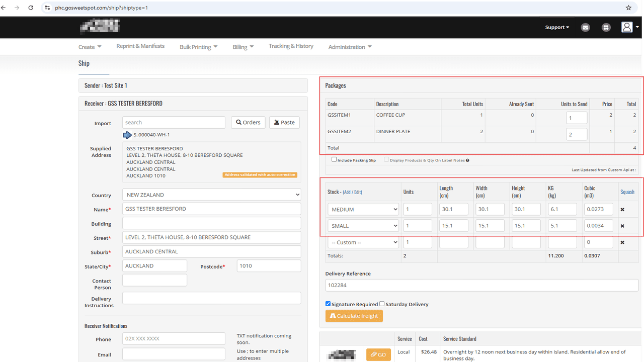Viewport: 644px width, 362px height.
Task: Click the Paste button
Action: pyautogui.click(x=284, y=122)
